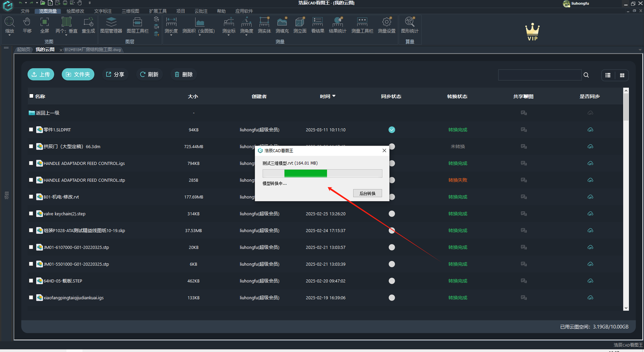The image size is (644, 352).
Task: Click the 分享 share button
Action: [x=115, y=74]
